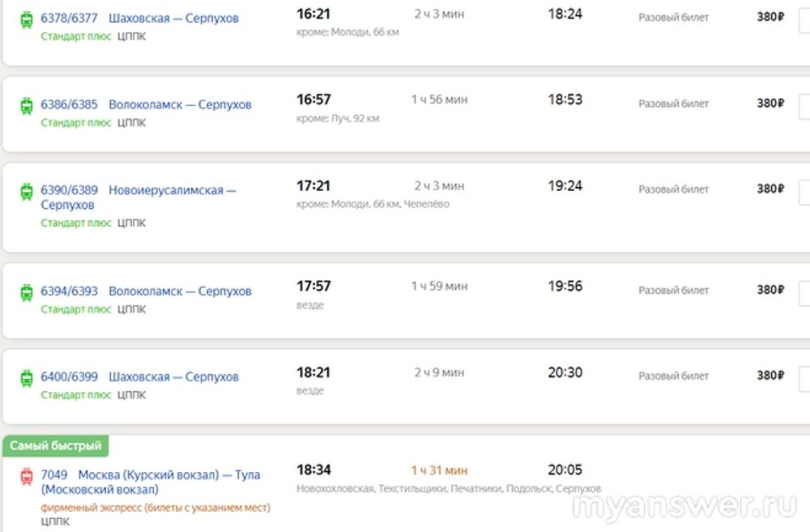
Task: Open the 6400/6399 Шаховская — Серпухов route
Action: tap(140, 377)
